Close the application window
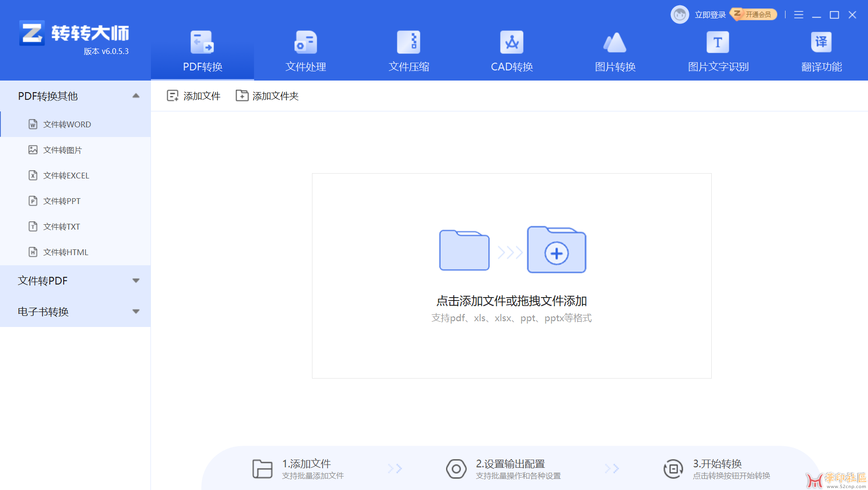This screenshot has height=490, width=868. pos(853,15)
